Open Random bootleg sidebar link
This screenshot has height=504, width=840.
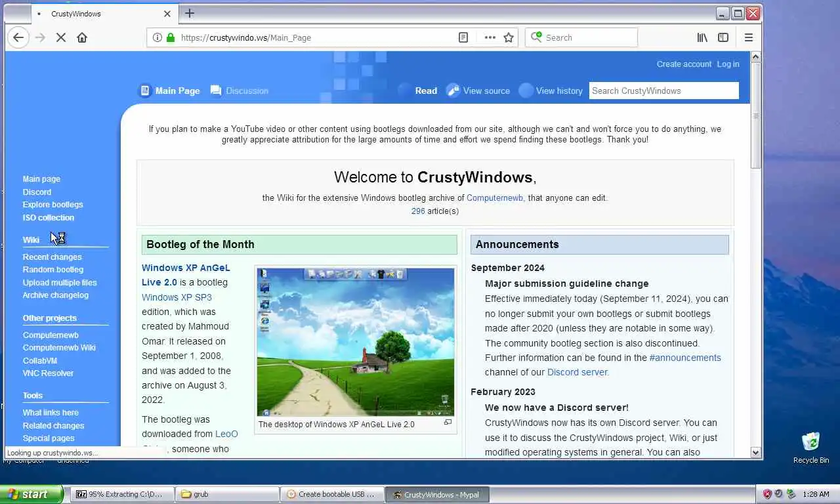click(53, 269)
